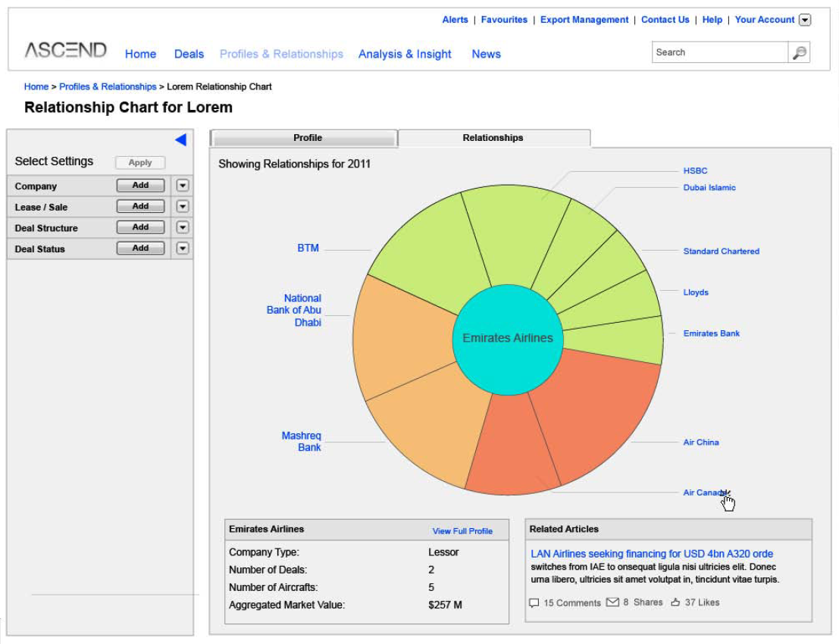Click the 15 Comments text
This screenshot has height=644, width=839.
[x=572, y=603]
